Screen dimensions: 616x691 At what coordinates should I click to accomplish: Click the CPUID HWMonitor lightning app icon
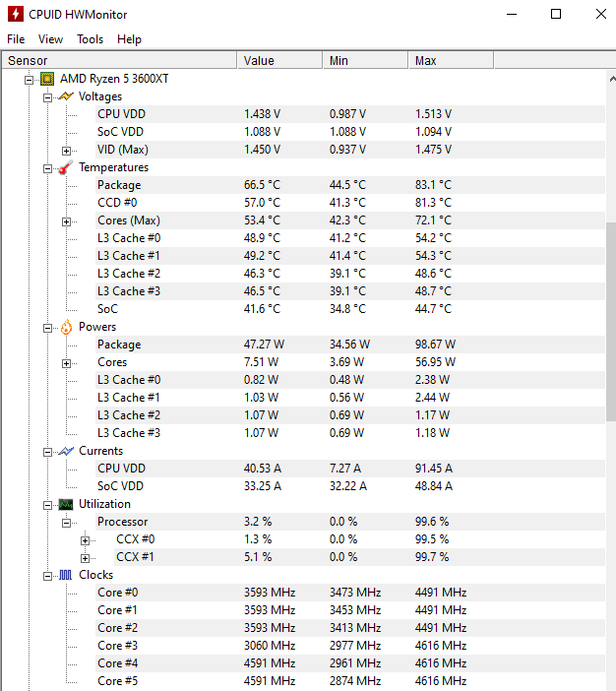pos(16,14)
